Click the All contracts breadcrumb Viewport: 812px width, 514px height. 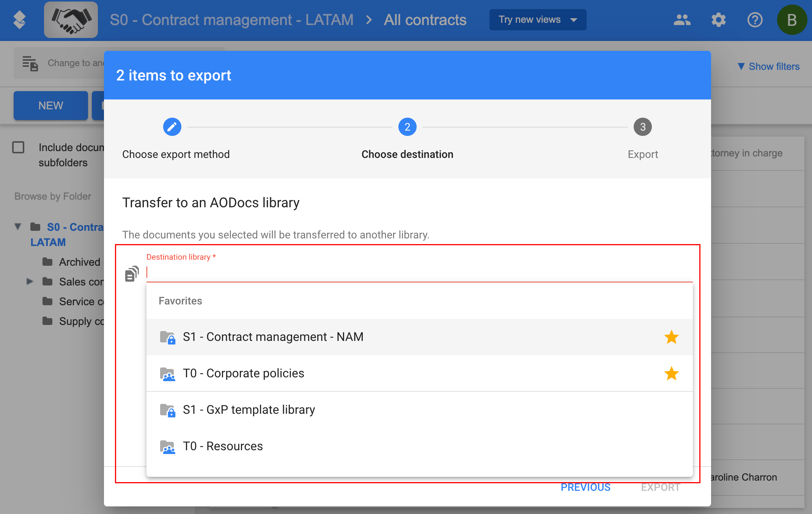[x=425, y=20]
